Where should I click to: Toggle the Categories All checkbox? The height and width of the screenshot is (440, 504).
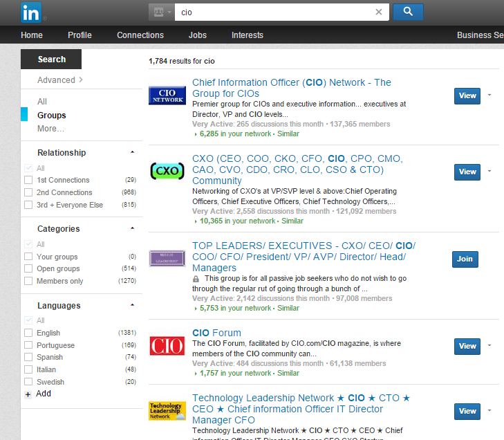click(x=28, y=244)
